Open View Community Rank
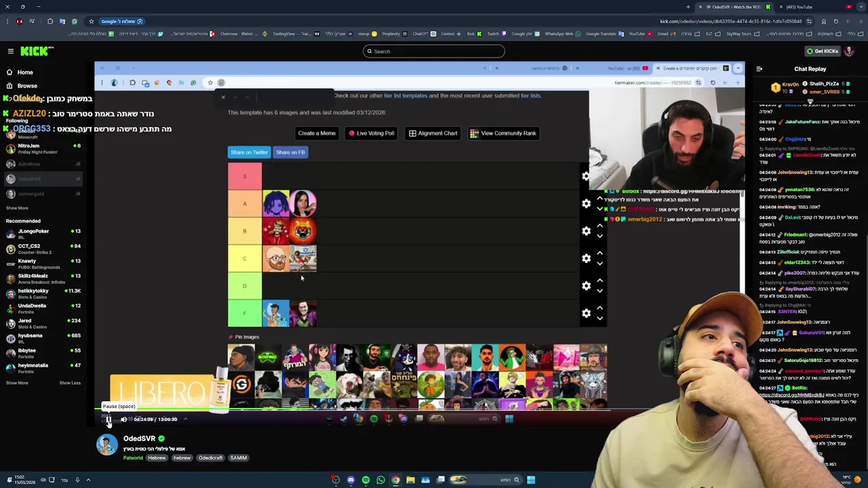This screenshot has height=488, width=868. point(503,134)
